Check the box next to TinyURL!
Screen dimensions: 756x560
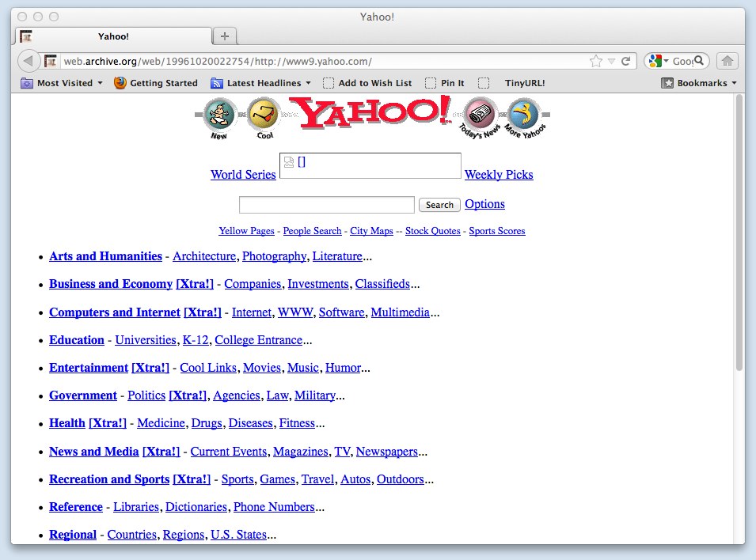tap(483, 82)
